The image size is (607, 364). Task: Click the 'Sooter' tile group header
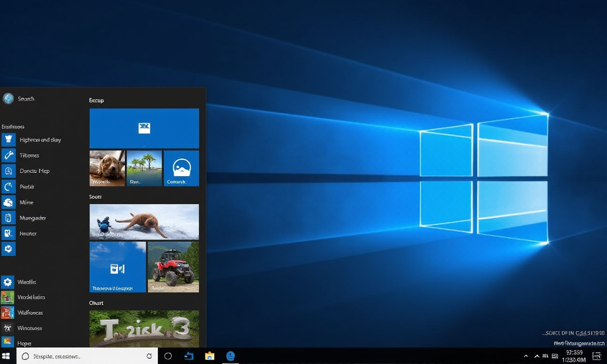click(95, 197)
